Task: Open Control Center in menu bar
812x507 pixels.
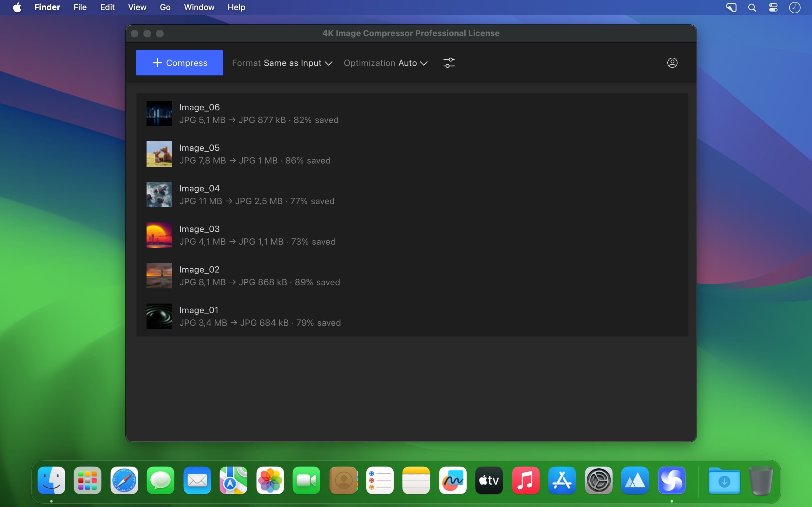Action: (x=773, y=7)
